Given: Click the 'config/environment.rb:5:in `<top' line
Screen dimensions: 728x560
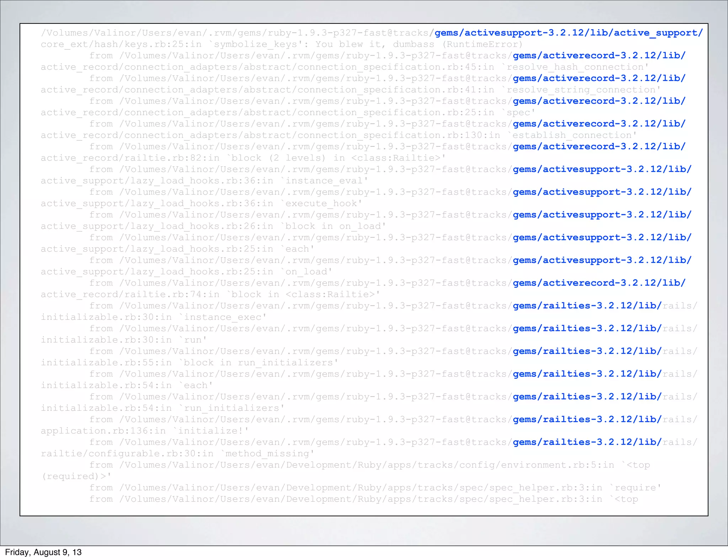Looking at the screenshot, I should (x=370, y=465).
